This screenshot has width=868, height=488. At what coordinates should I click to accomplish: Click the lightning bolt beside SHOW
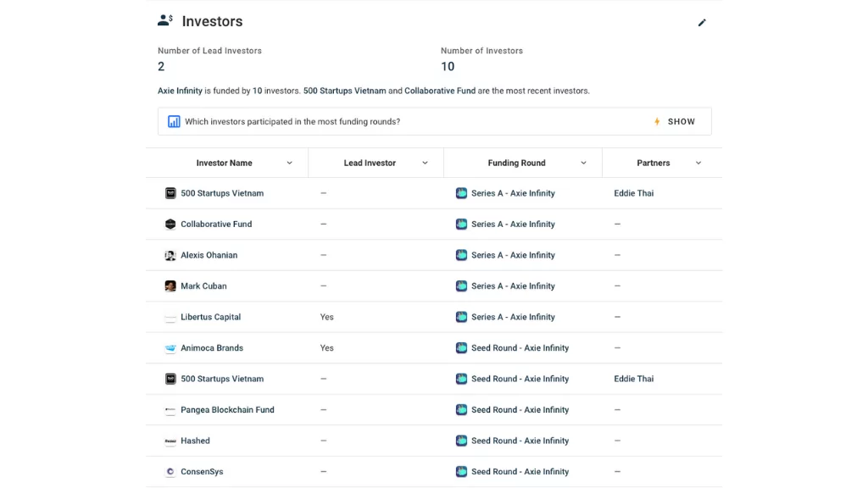657,122
